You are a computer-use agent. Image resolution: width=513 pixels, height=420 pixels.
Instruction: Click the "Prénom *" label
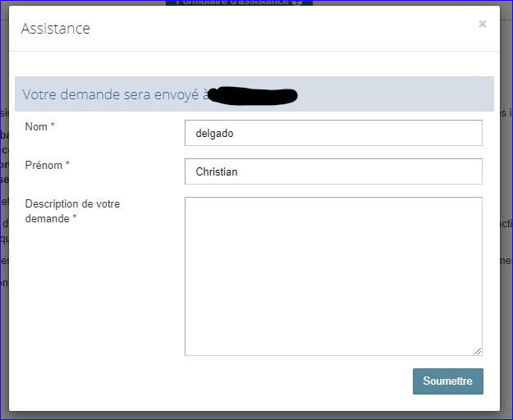(48, 165)
